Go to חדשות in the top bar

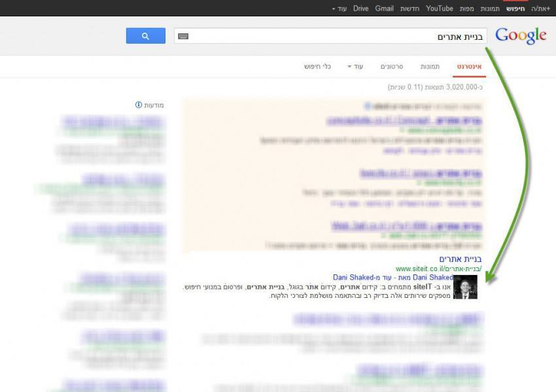[x=409, y=8]
